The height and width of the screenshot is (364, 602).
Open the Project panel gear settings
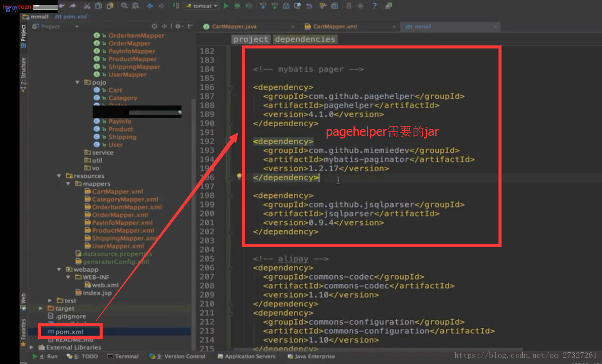point(179,26)
